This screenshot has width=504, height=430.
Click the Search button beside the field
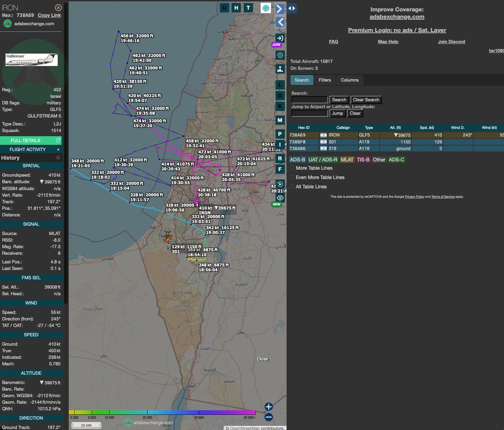[x=339, y=100]
